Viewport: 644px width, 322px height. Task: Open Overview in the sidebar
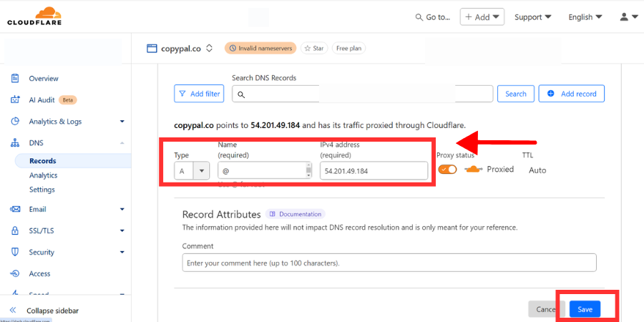[x=44, y=79]
